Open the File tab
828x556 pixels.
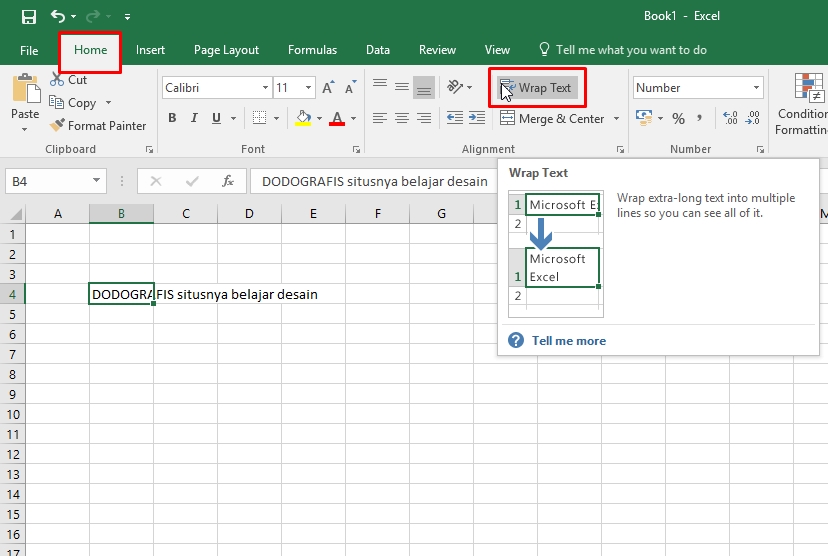point(29,50)
